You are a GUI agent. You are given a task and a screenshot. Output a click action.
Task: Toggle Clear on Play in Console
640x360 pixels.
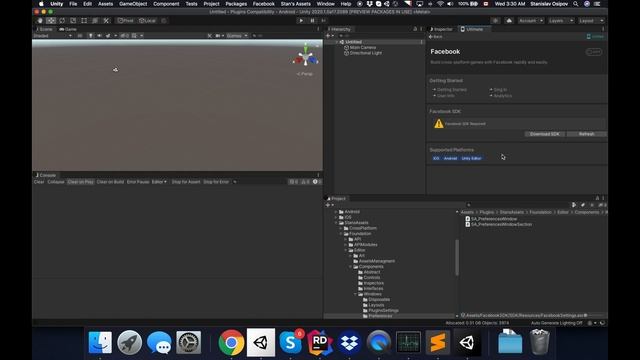80,182
